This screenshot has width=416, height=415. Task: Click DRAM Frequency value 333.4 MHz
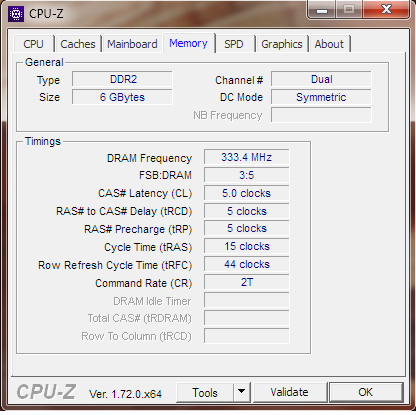247,157
